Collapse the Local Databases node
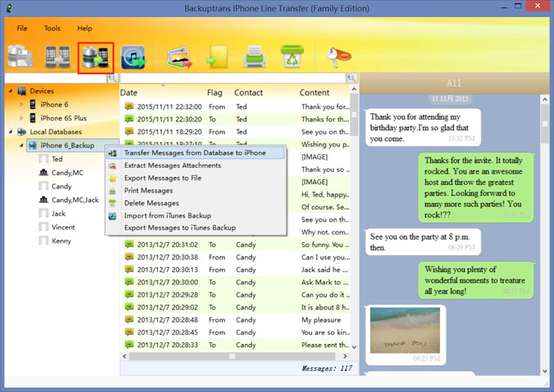This screenshot has height=392, width=554. point(11,132)
